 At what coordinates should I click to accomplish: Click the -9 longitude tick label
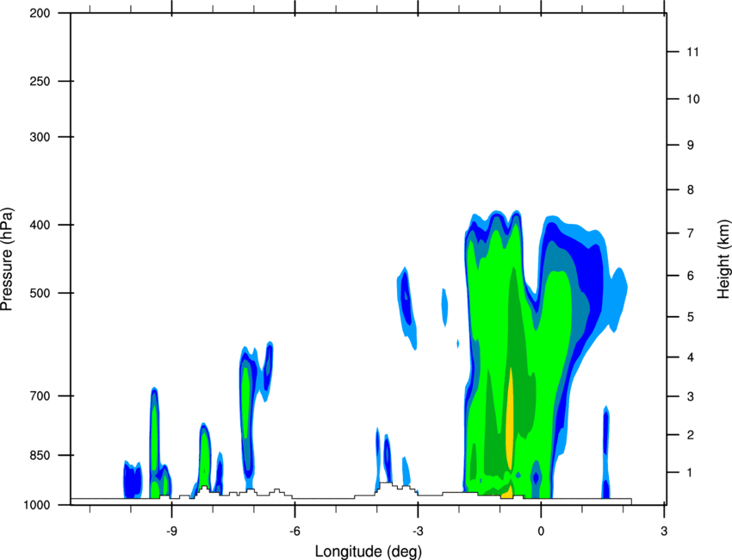(171, 531)
